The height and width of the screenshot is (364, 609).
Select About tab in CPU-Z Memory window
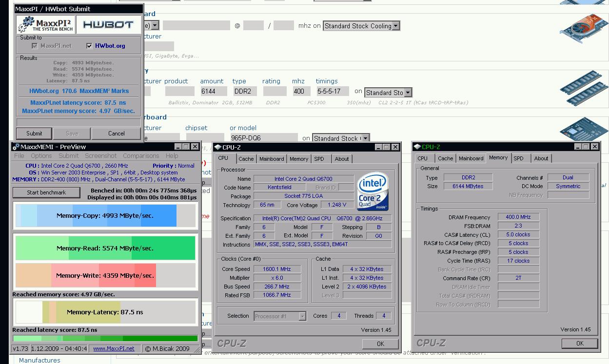541,158
